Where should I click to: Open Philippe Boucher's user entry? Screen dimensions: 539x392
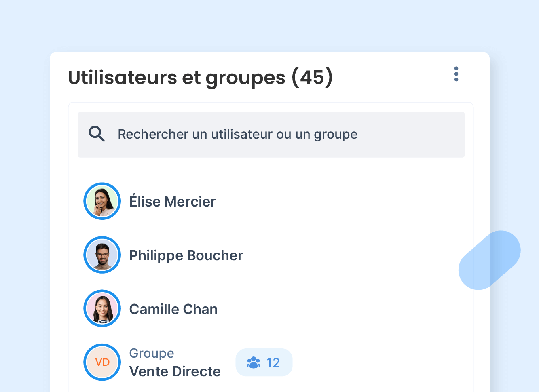[x=186, y=255]
